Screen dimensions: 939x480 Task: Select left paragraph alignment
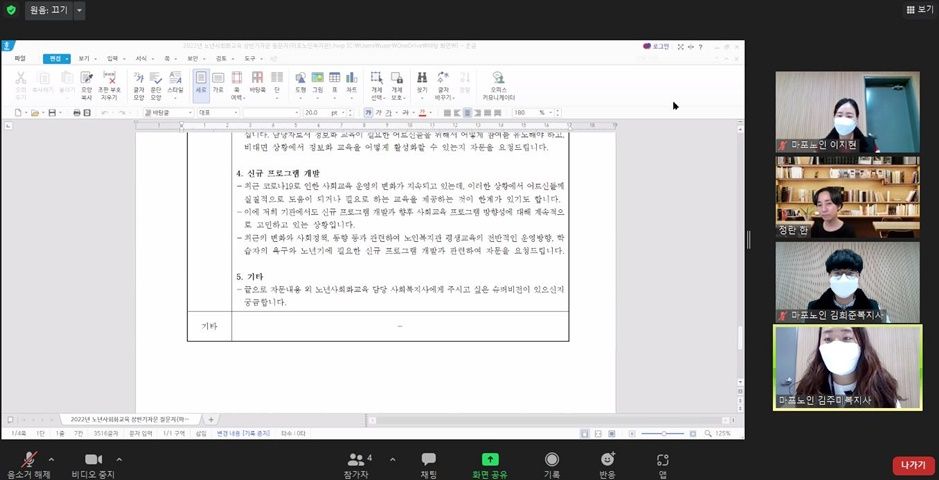pos(458,113)
